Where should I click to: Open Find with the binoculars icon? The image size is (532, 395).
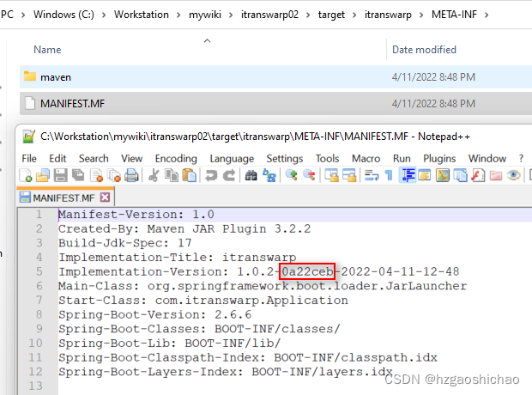coord(251,175)
